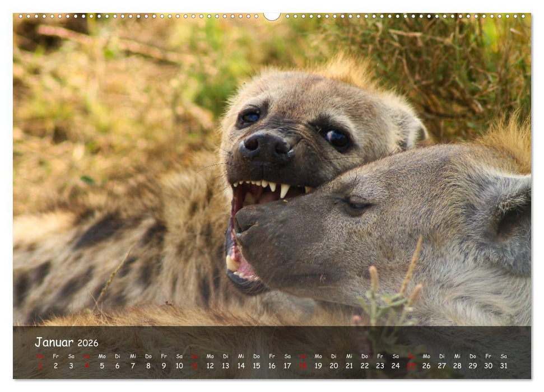Click the red date 25

click(x=411, y=366)
